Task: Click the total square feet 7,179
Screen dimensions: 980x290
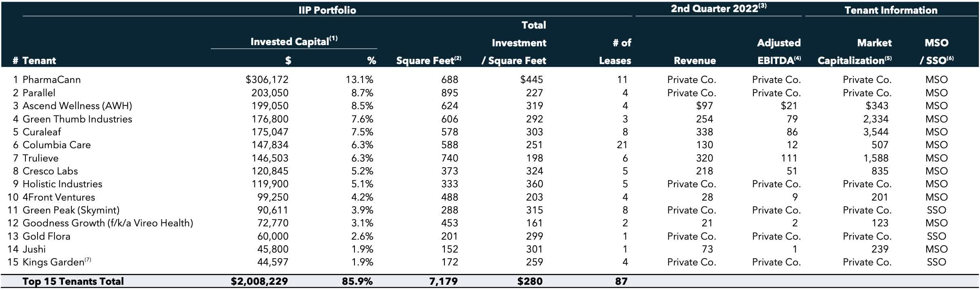Action: point(443,281)
